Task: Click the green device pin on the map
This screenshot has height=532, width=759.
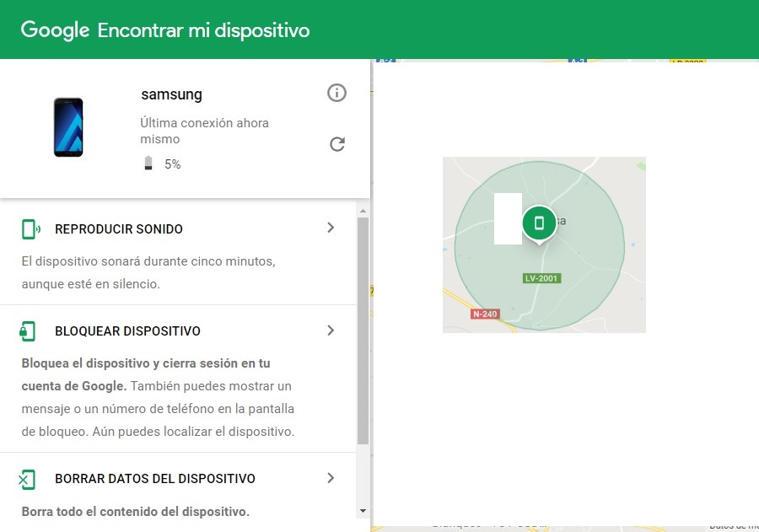Action: (x=539, y=224)
